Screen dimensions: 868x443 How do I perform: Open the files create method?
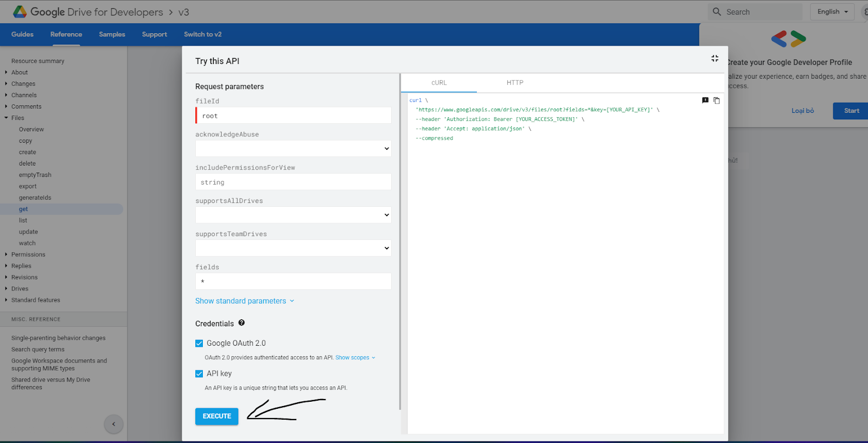(x=28, y=152)
